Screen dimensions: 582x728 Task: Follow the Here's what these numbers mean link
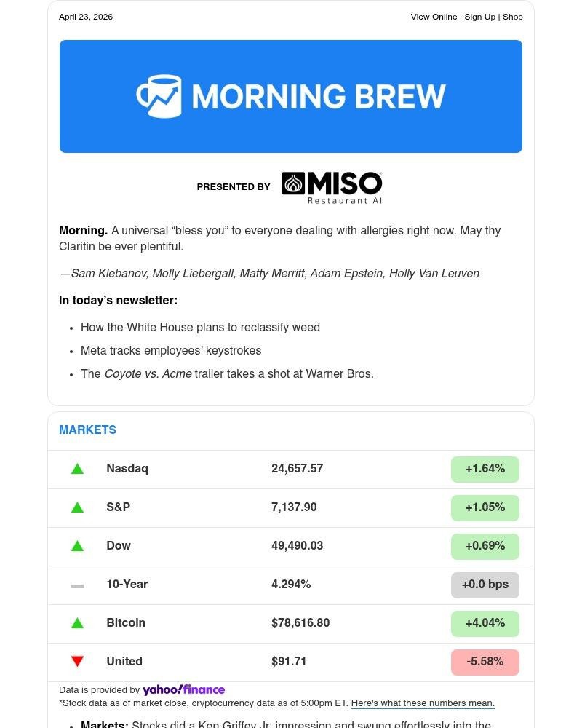point(422,703)
